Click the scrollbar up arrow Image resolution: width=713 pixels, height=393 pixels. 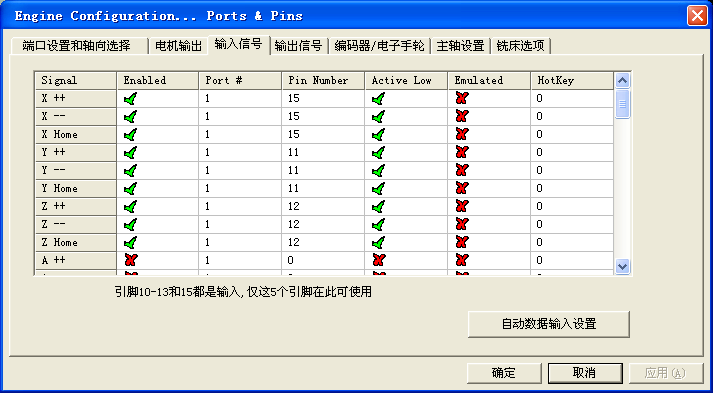(623, 81)
